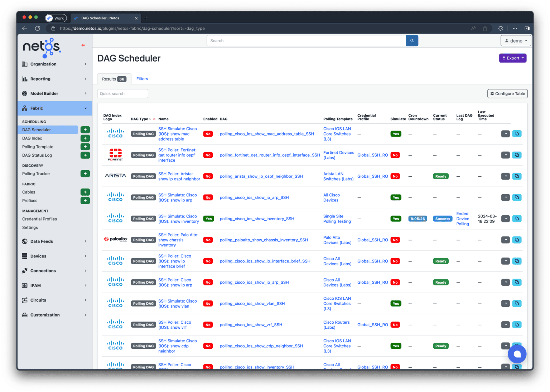Click the green plus next to DAG Scheduler
550x392 pixels.
pyautogui.click(x=85, y=130)
